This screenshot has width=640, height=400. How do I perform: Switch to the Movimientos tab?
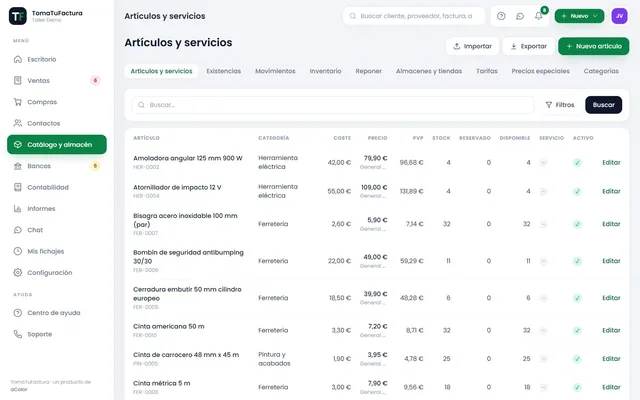click(x=275, y=71)
